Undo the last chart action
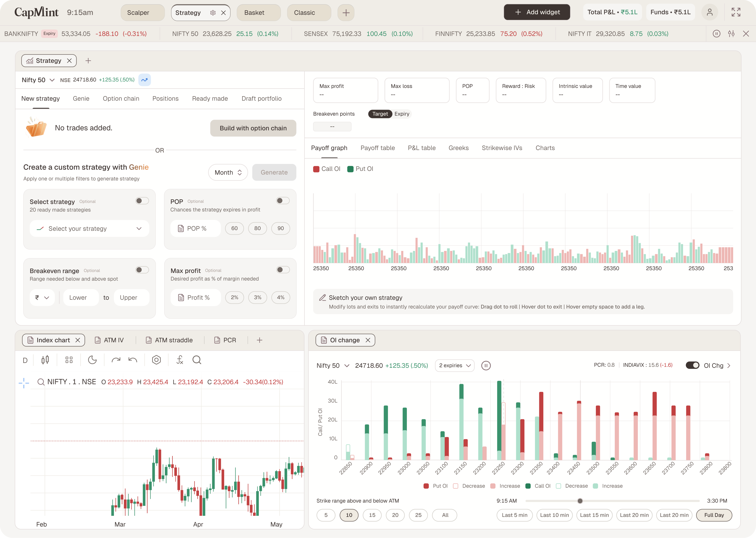Image resolution: width=756 pixels, height=538 pixels. [133, 360]
